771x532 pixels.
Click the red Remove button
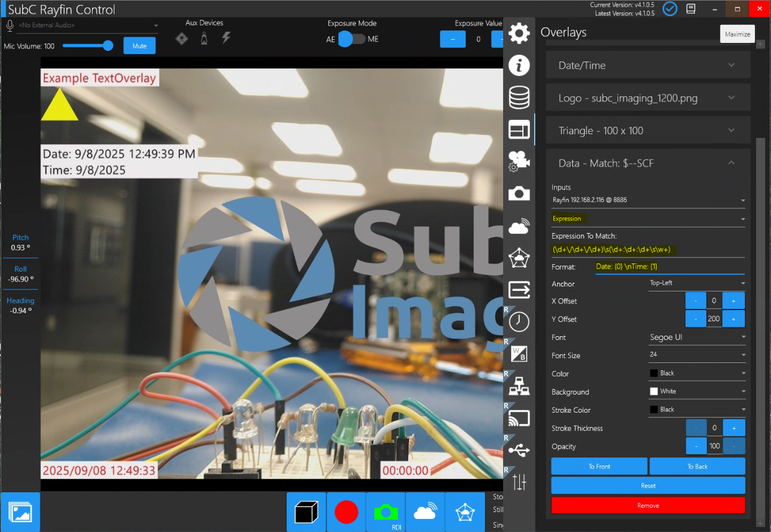click(648, 506)
